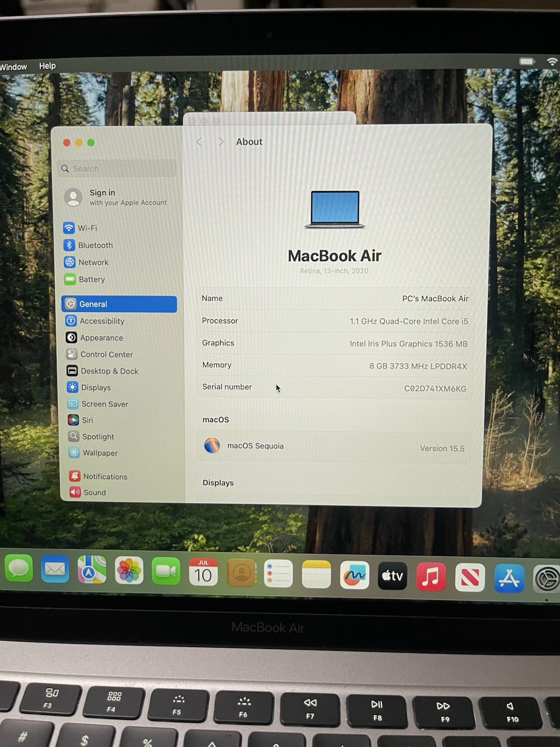The height and width of the screenshot is (747, 560).
Task: Click the MacBook Air laptop image
Action: point(335,209)
